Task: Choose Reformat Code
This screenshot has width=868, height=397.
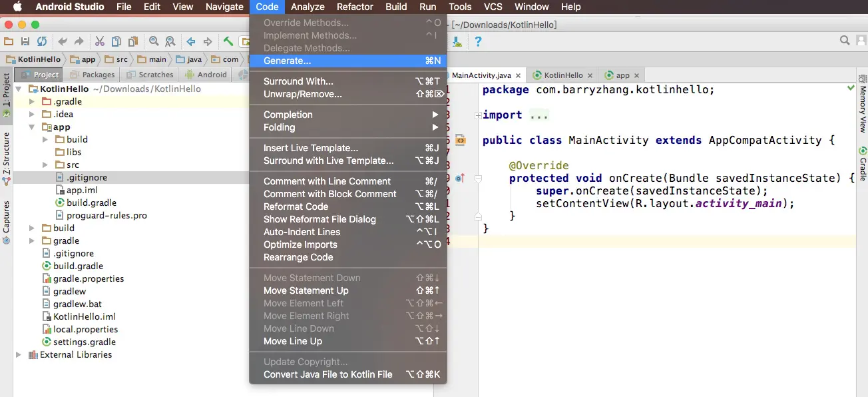Action: pos(348,206)
